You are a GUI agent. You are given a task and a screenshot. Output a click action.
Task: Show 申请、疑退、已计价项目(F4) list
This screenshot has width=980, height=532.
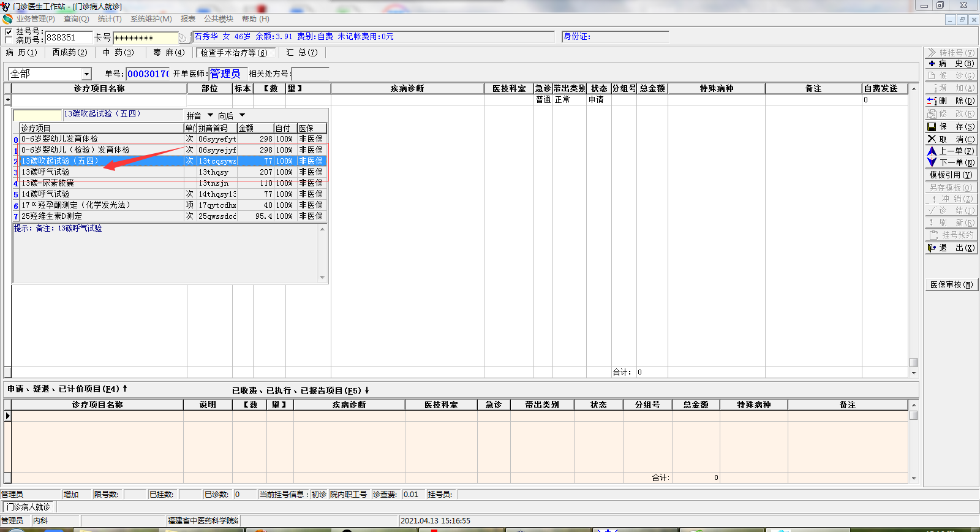coord(67,389)
